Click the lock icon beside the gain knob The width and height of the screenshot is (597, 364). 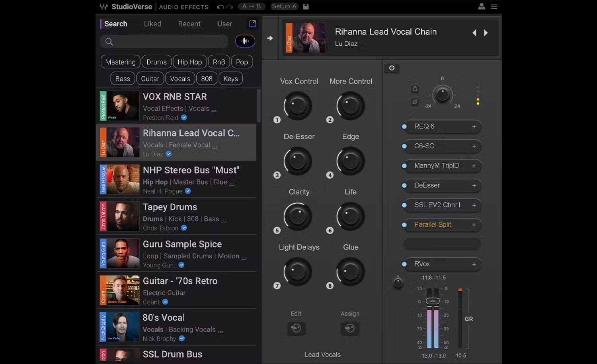coord(415,89)
